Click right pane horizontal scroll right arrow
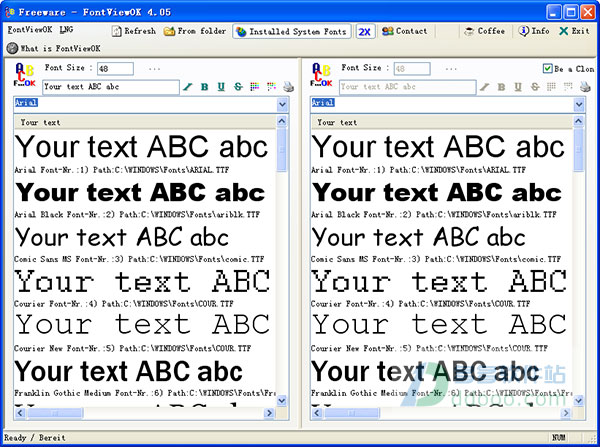600x447 pixels. [566, 413]
